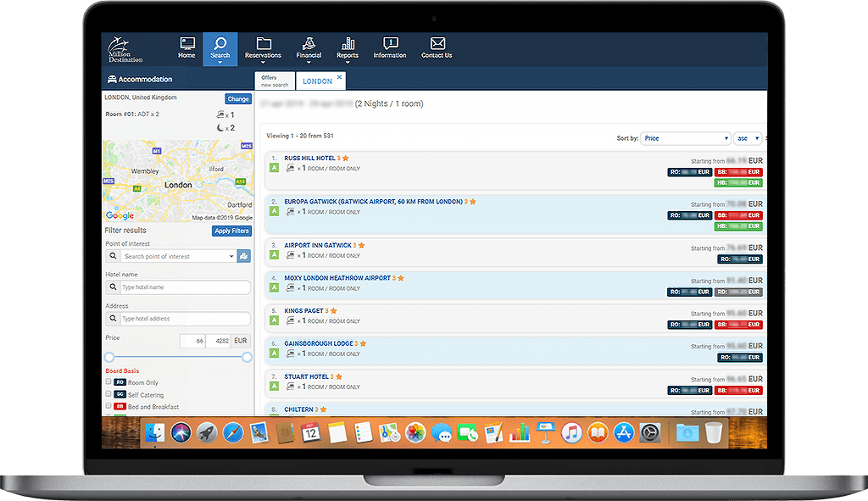Open the Information speech bubble icon

coord(390,44)
